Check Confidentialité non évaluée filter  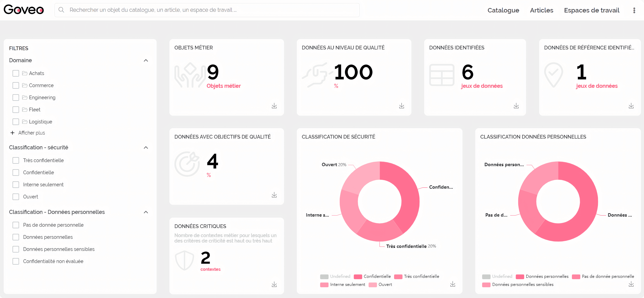(x=16, y=261)
